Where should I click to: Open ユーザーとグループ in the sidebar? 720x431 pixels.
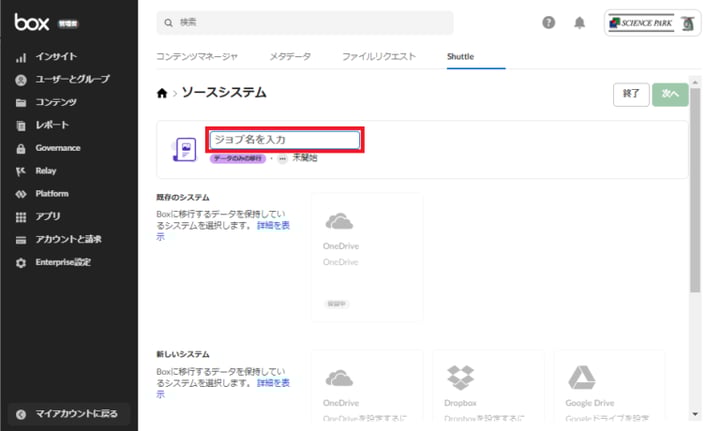72,79
